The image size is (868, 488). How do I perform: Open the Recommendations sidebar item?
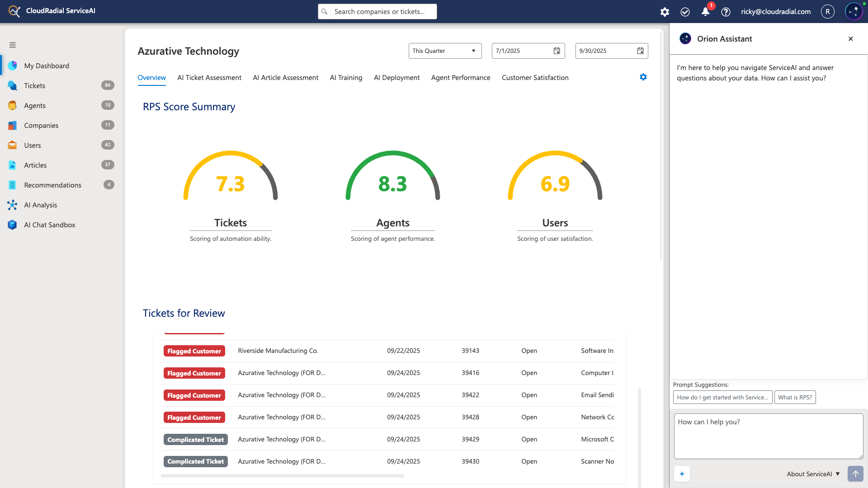(x=52, y=185)
